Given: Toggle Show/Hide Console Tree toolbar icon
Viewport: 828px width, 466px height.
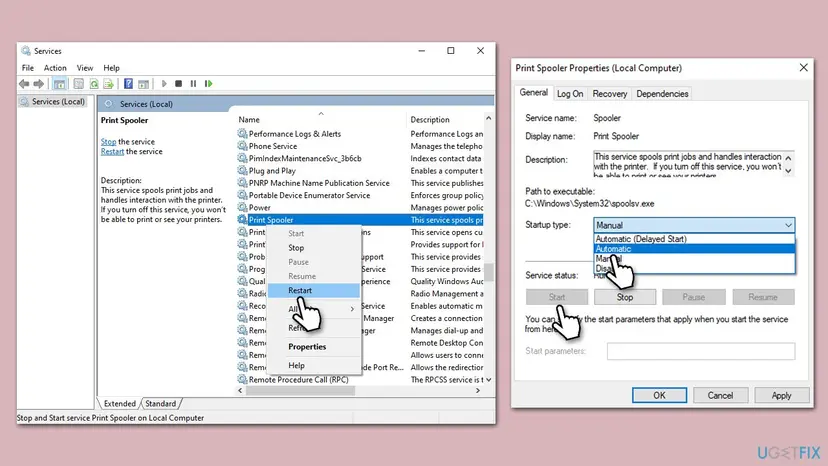Looking at the screenshot, I should [60, 83].
